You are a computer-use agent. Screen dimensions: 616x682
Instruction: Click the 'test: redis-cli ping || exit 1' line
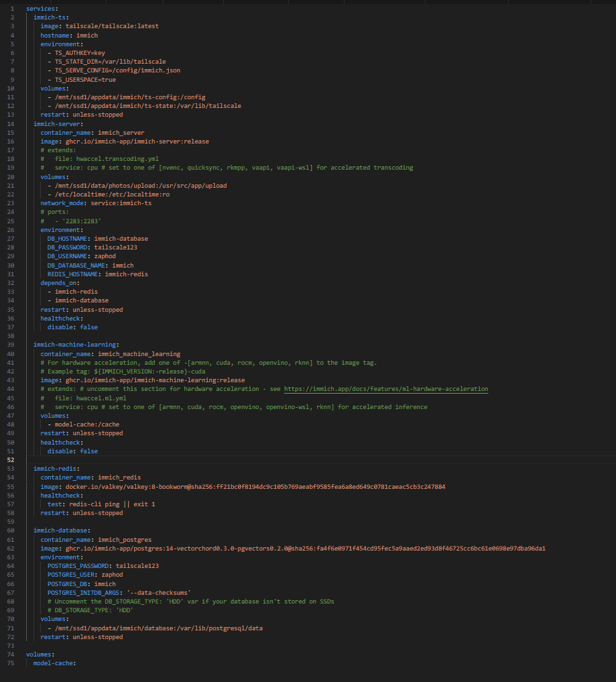tap(101, 504)
